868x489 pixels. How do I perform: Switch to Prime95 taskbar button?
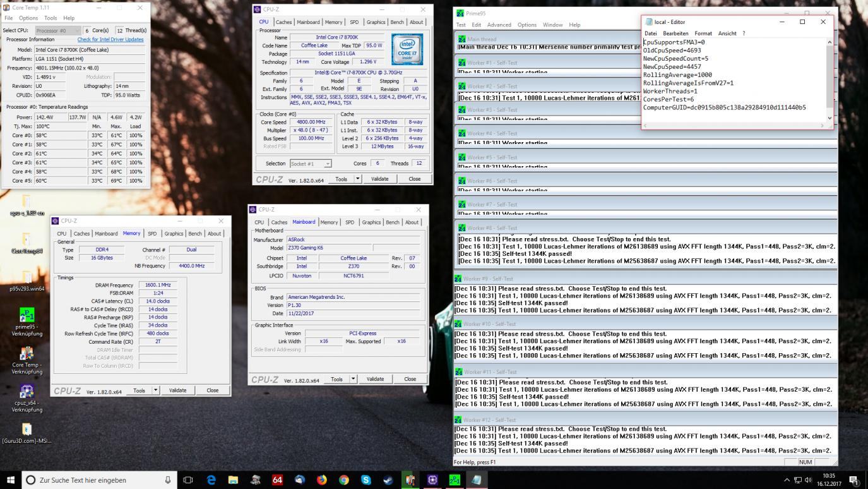(455, 480)
